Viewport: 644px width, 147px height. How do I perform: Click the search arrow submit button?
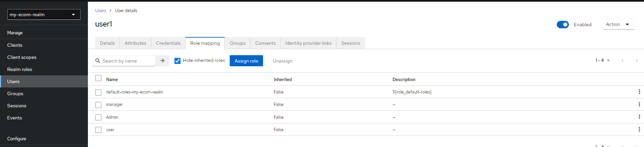[x=162, y=61]
